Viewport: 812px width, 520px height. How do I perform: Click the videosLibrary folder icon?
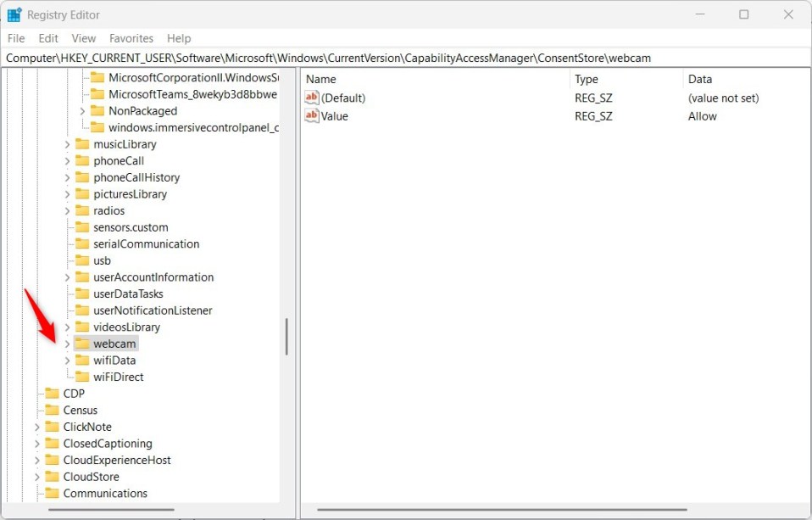(x=82, y=327)
